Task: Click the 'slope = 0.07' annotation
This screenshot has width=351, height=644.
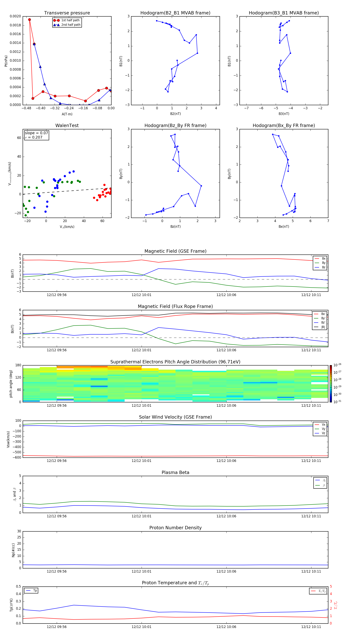Action: pyautogui.click(x=36, y=133)
